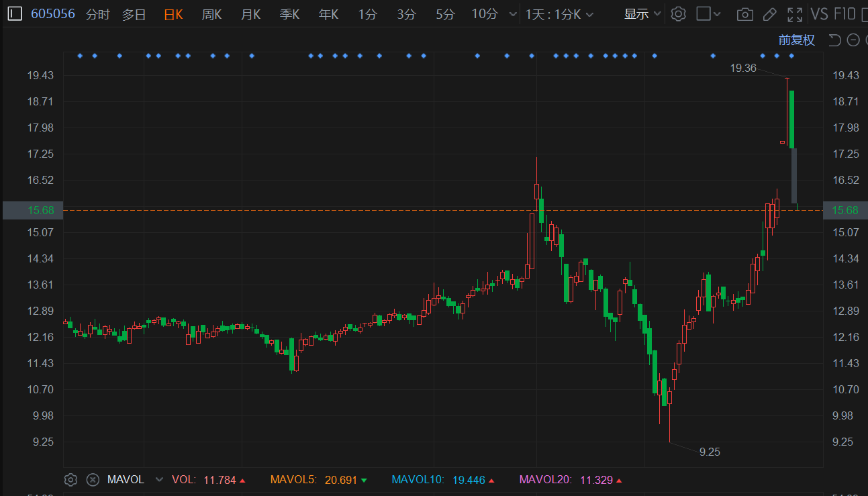The image size is (868, 496).
Task: Click the undo arrow near 前复权
Action: coord(834,40)
